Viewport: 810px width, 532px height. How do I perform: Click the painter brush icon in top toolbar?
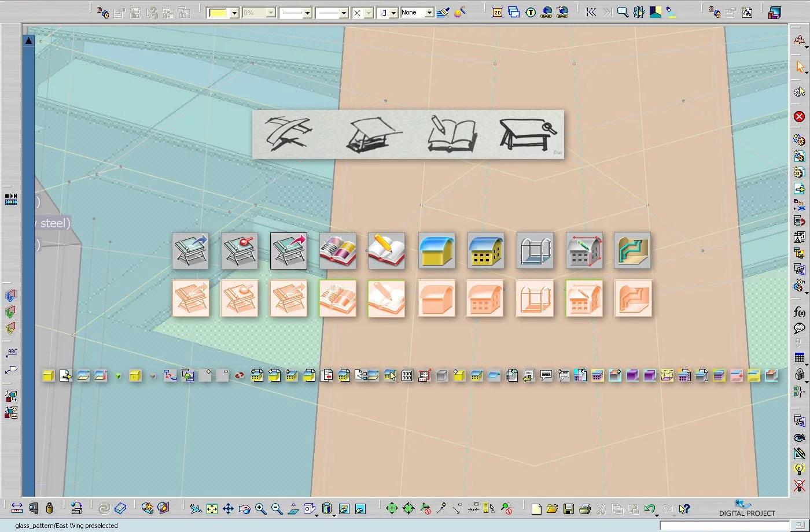(x=443, y=12)
